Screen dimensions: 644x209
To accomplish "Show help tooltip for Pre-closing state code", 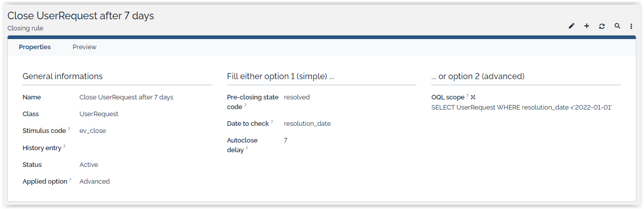I will click(245, 106).
